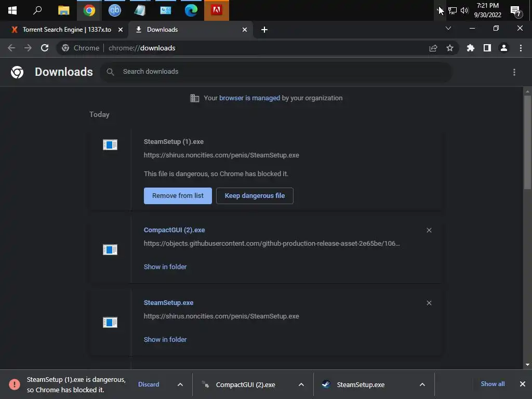Click the Search downloads field
Viewport: 532px width, 399px height.
[276, 72]
